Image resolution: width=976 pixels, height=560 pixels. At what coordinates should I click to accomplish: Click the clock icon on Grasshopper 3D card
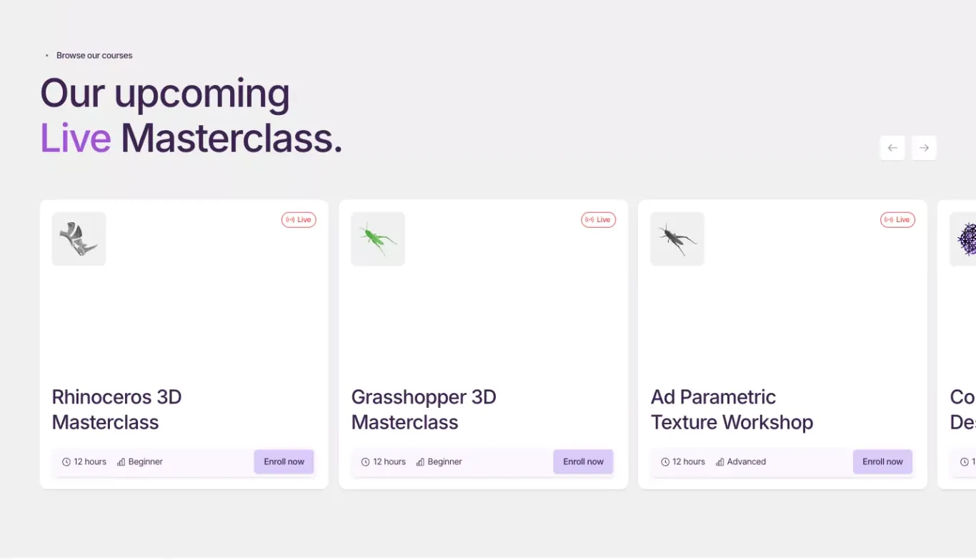(x=365, y=462)
